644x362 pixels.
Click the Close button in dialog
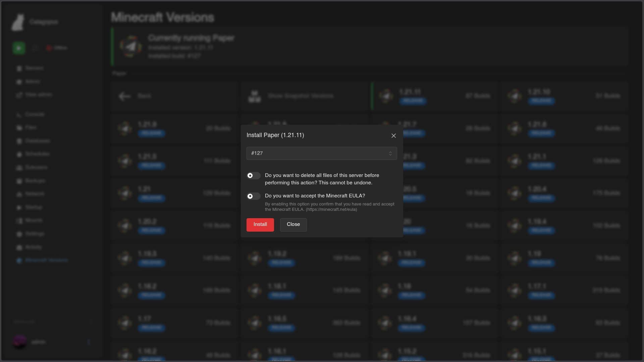293,225
